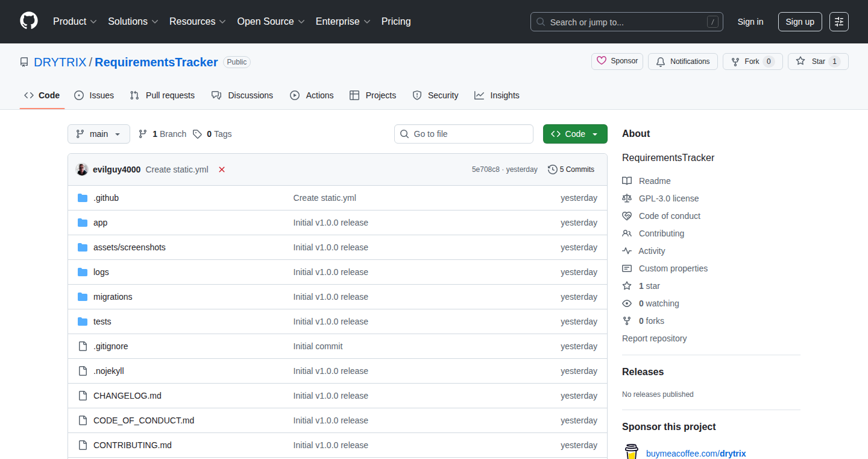Click the app folder icon

tap(83, 223)
